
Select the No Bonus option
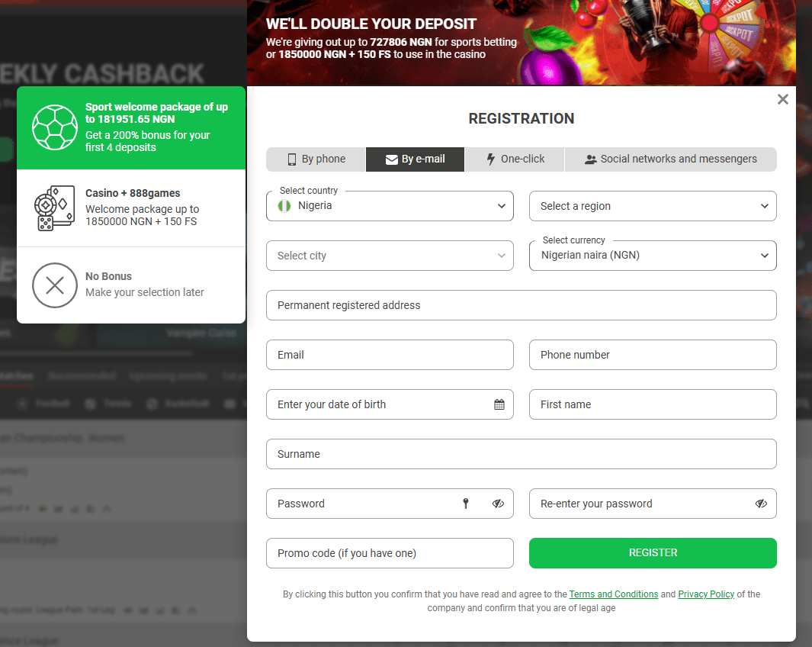click(x=55, y=284)
